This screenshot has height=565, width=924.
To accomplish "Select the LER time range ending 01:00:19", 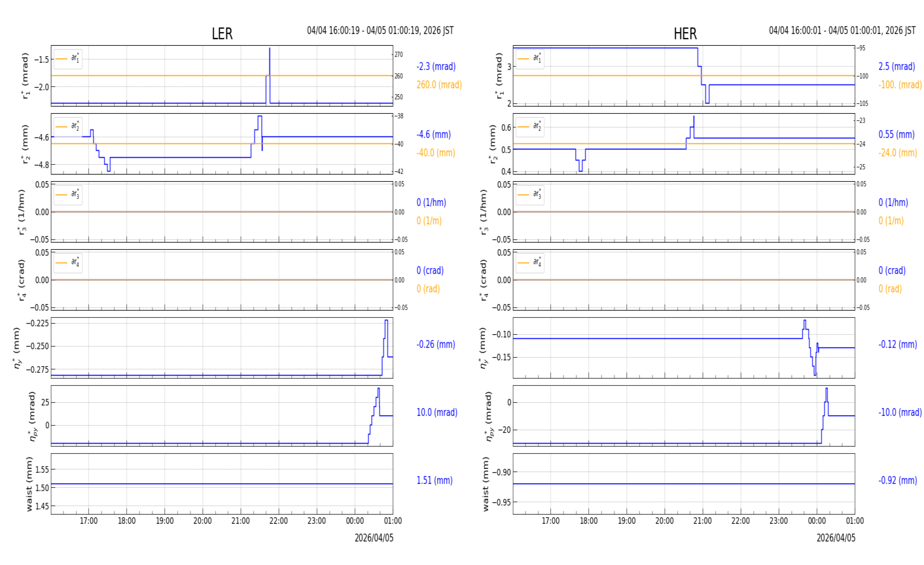I will pyautogui.click(x=380, y=31).
